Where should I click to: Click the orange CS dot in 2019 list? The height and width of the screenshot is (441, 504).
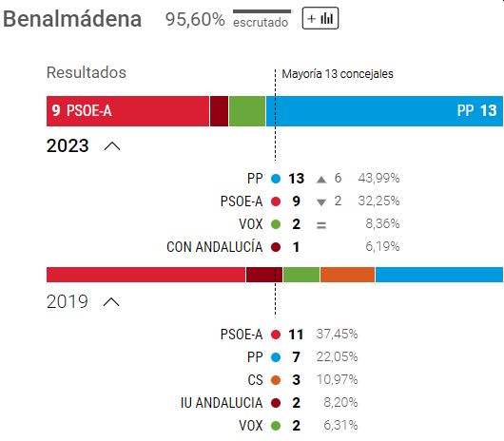click(x=276, y=380)
